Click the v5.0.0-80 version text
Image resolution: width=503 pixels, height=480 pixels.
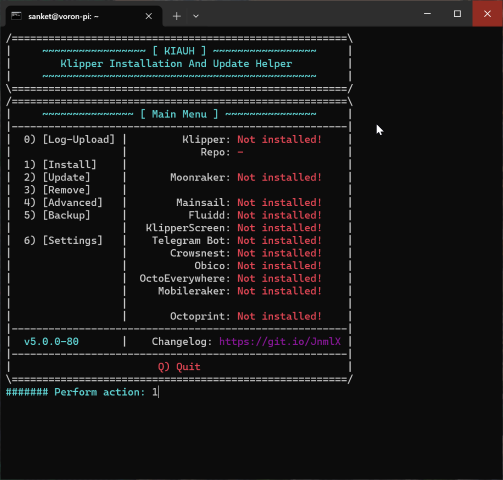click(x=51, y=341)
